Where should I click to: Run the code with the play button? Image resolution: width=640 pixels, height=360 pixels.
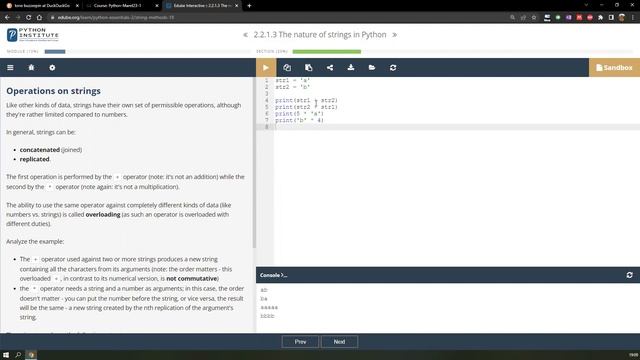tap(266, 68)
